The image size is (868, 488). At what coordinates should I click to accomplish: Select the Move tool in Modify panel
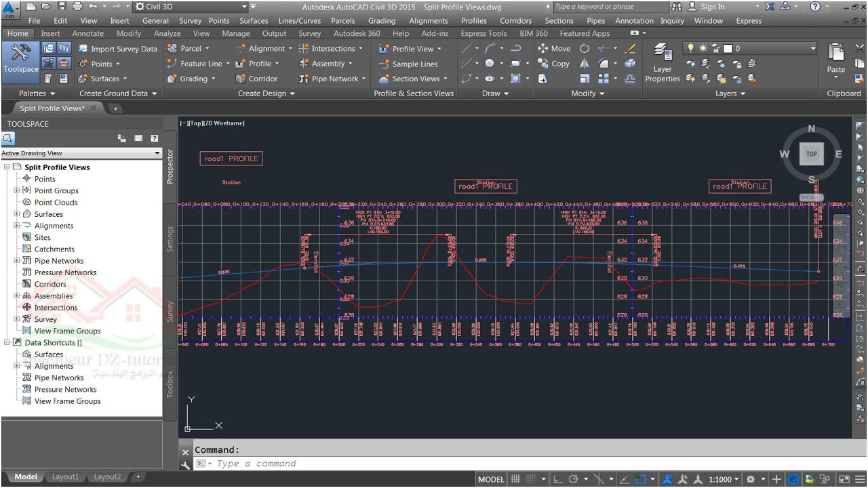click(554, 49)
